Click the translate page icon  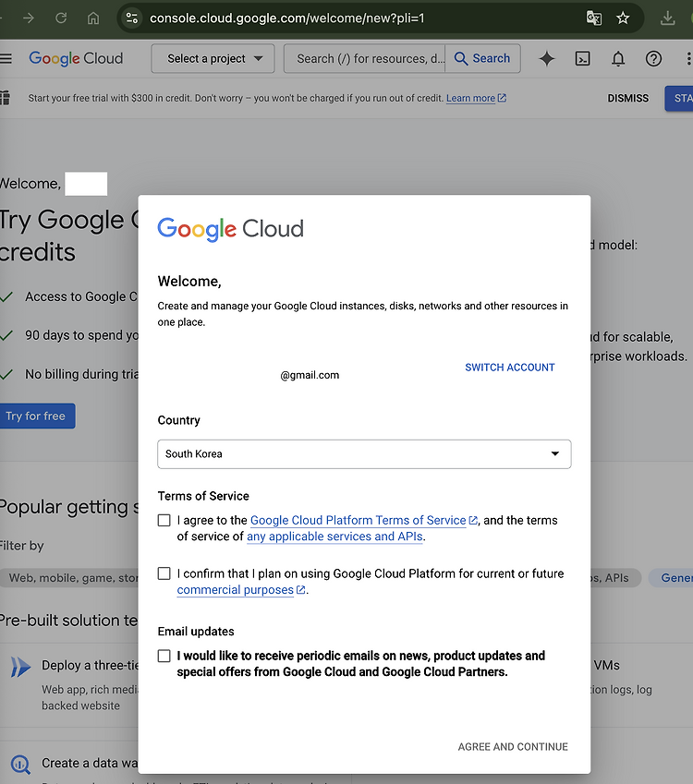coord(594,18)
